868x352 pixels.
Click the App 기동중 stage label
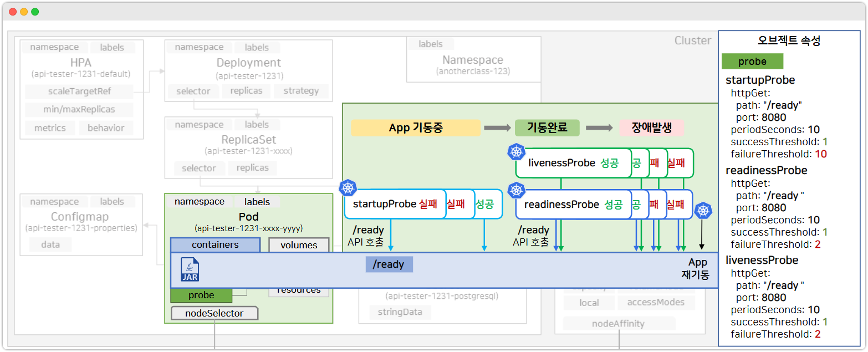(x=416, y=128)
